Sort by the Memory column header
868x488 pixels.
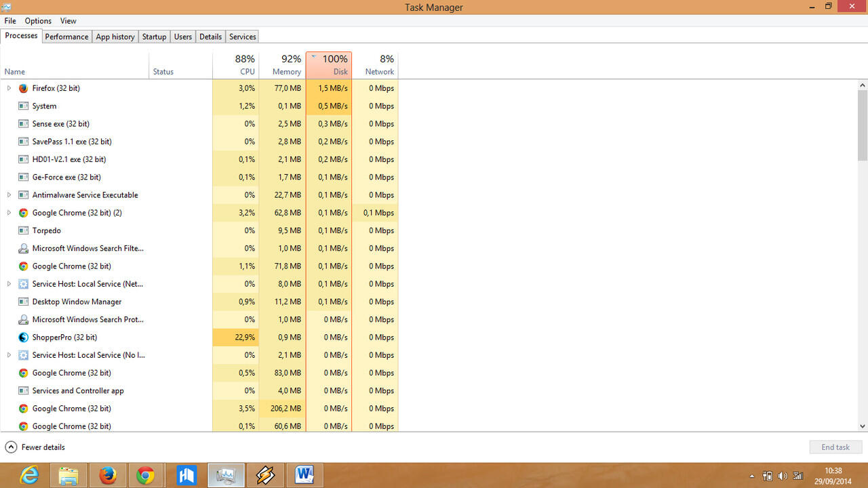[282, 65]
